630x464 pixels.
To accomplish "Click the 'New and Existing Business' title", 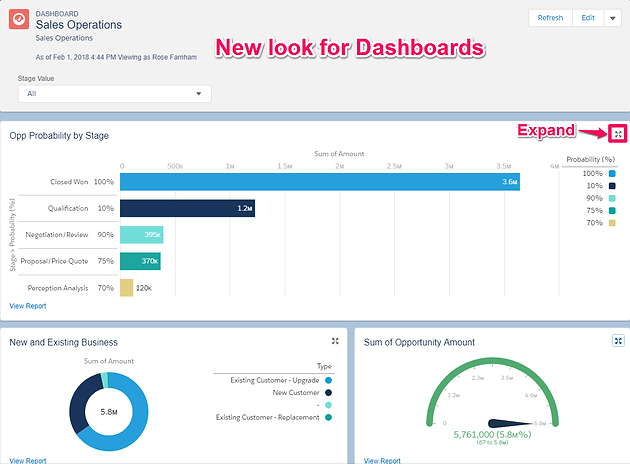I will pos(63,342).
